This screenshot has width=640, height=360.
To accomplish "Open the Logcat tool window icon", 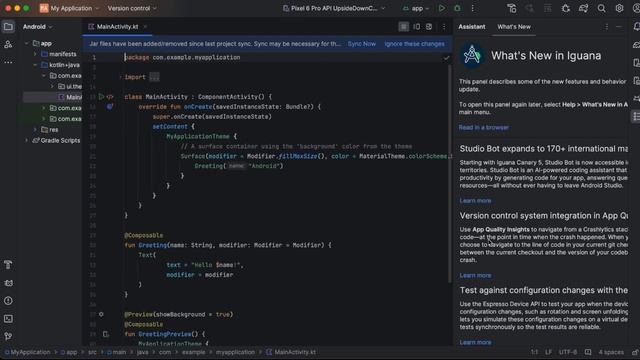I will pos(8,283).
